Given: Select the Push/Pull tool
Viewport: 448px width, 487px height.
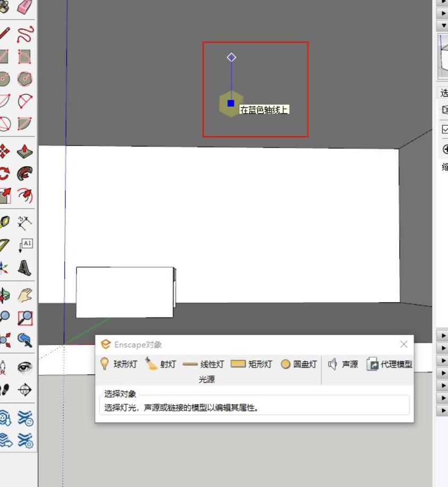Looking at the screenshot, I should 24,152.
